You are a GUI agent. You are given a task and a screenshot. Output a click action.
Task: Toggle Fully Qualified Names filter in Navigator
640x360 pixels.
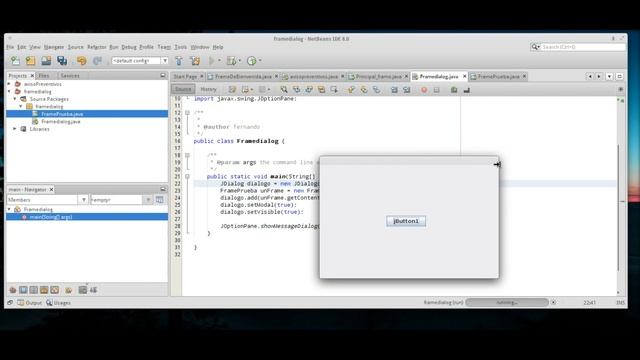tap(69, 290)
